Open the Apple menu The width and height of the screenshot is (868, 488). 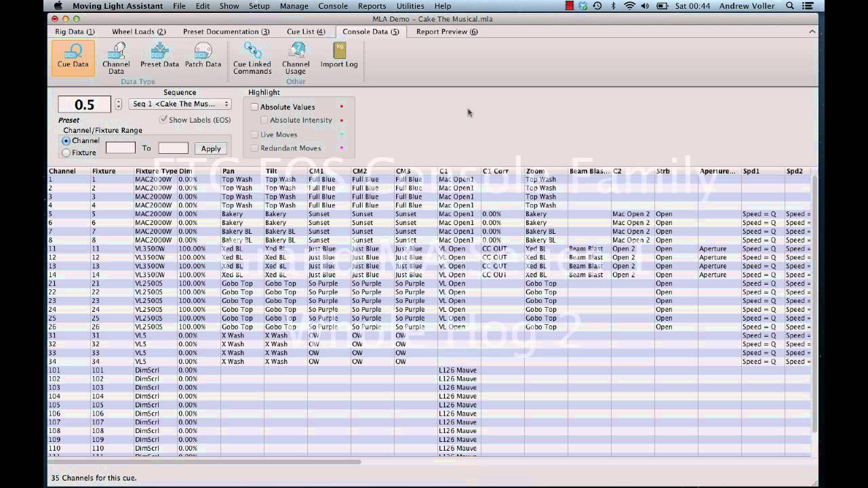click(58, 6)
